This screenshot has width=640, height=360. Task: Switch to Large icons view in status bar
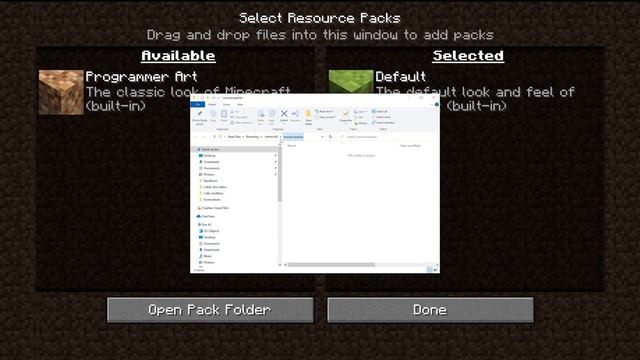[x=436, y=270]
